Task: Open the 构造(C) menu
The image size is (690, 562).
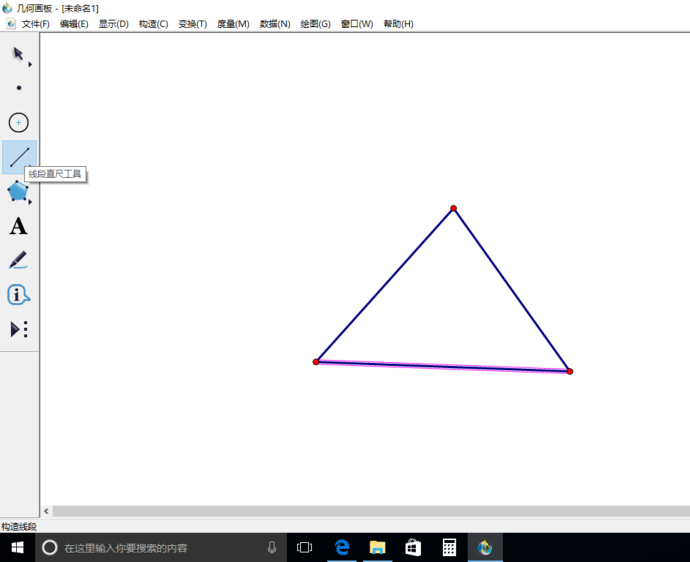Action: click(x=153, y=23)
